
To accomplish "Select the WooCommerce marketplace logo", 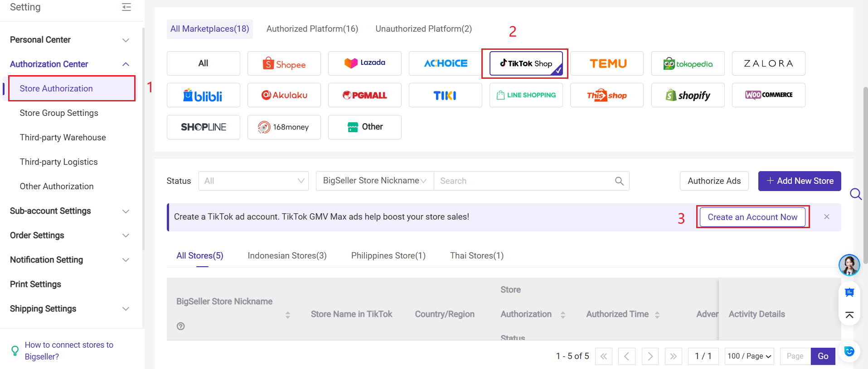I will click(769, 95).
